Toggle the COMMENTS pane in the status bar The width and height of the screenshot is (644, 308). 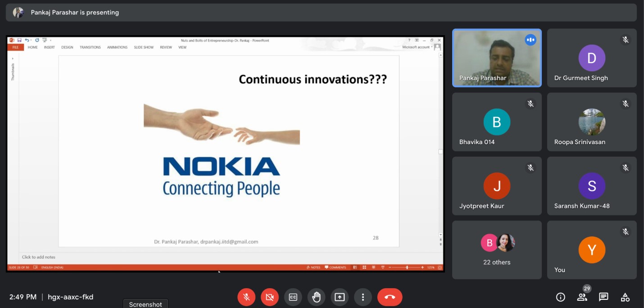tap(336, 267)
